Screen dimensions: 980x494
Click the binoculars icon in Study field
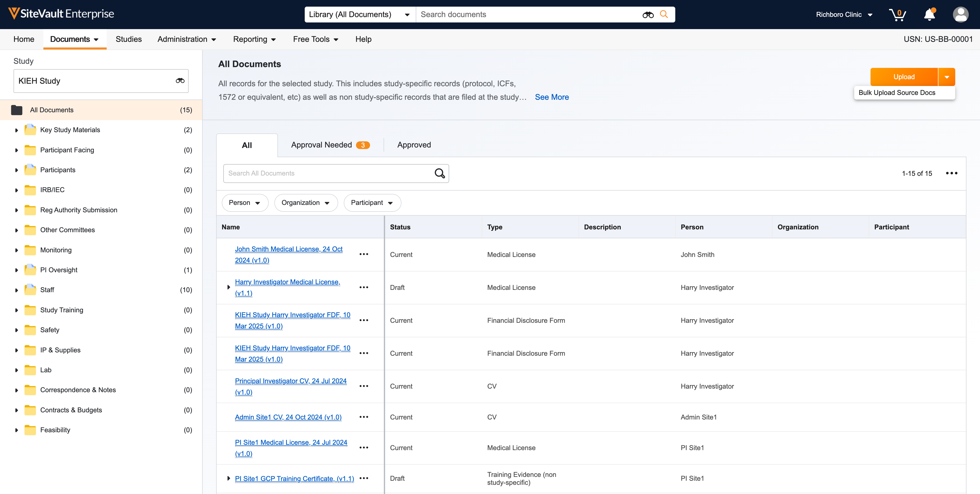point(180,81)
